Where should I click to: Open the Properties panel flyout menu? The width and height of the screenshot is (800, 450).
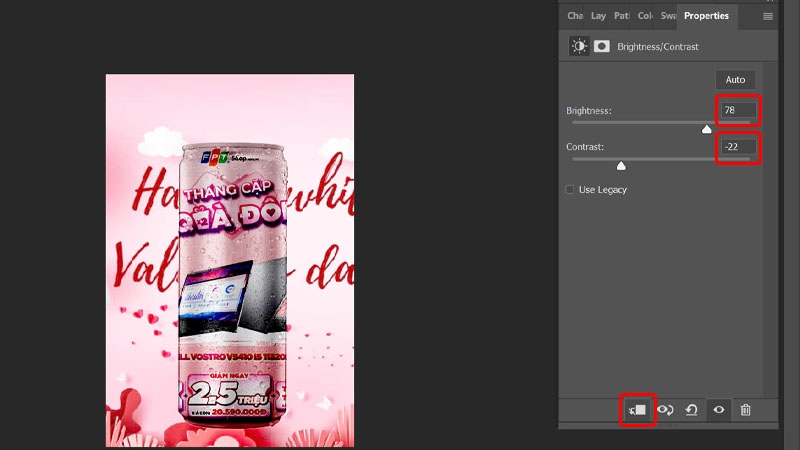point(767,16)
